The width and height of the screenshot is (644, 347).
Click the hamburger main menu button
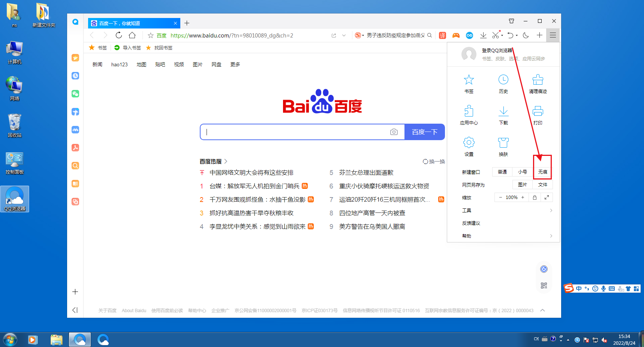[553, 35]
